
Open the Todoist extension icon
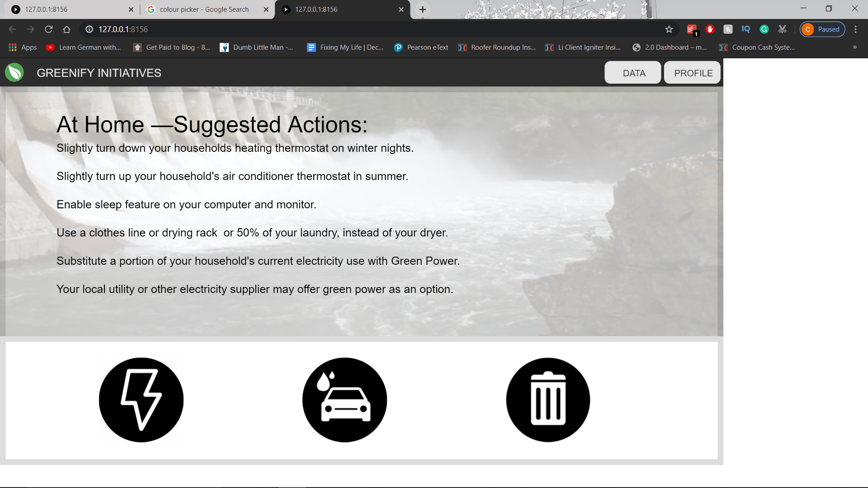click(692, 29)
